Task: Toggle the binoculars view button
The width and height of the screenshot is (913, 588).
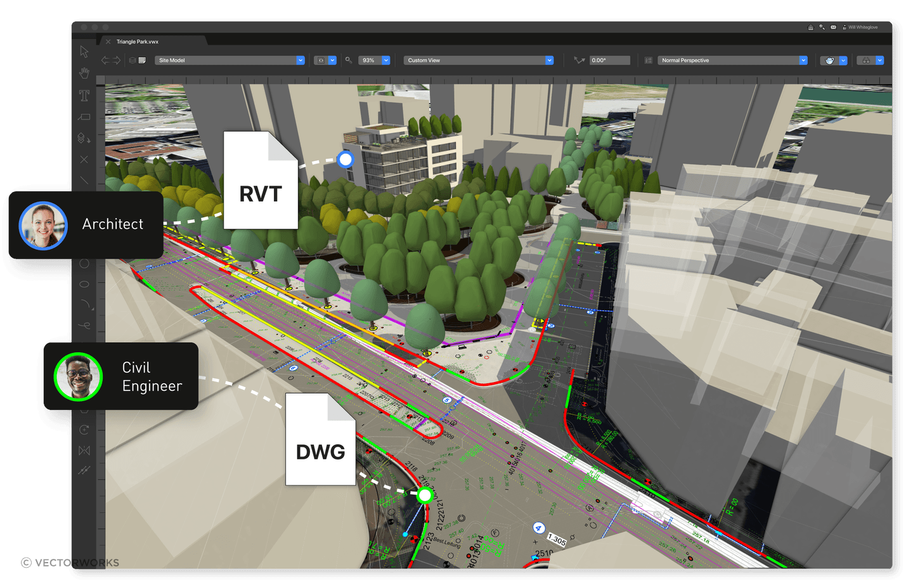Action: pos(866,60)
